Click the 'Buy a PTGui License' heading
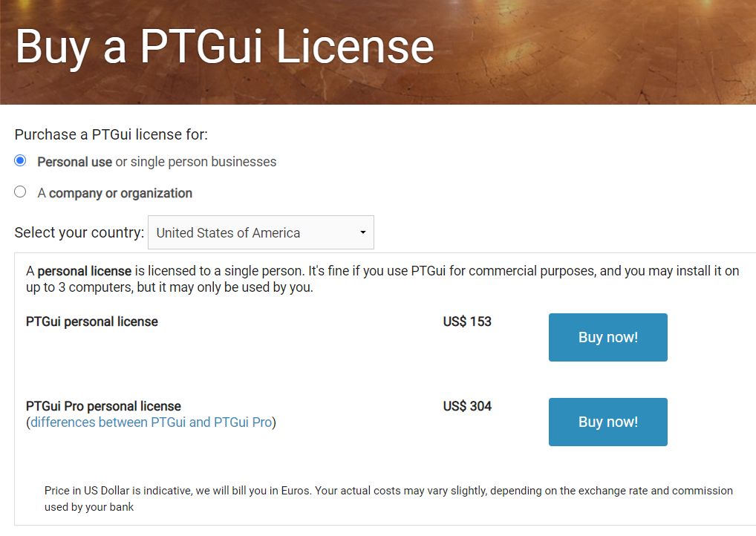The image size is (756, 536). (x=225, y=48)
